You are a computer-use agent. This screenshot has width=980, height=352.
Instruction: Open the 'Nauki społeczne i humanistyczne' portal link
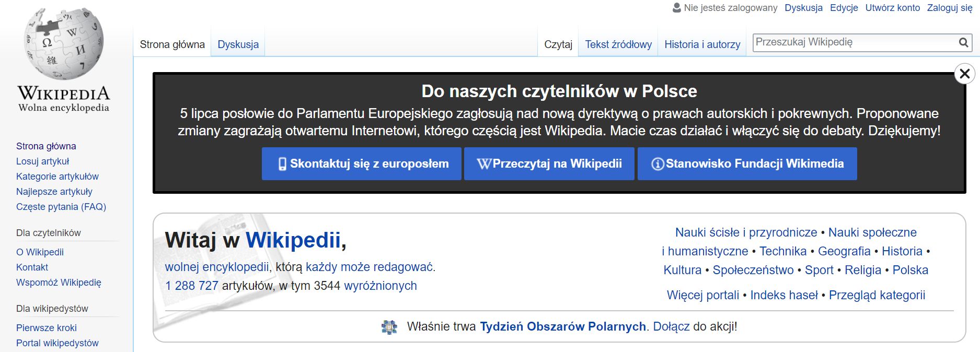click(872, 232)
